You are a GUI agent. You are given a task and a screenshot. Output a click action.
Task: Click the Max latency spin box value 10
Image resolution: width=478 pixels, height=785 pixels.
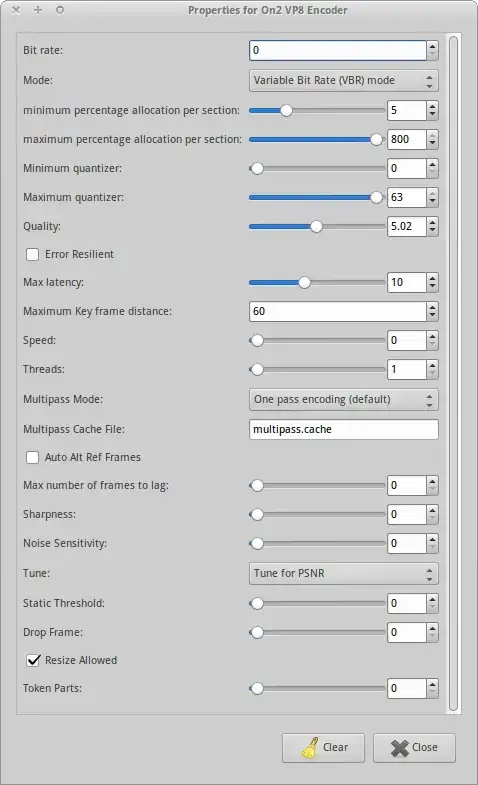pyautogui.click(x=407, y=282)
